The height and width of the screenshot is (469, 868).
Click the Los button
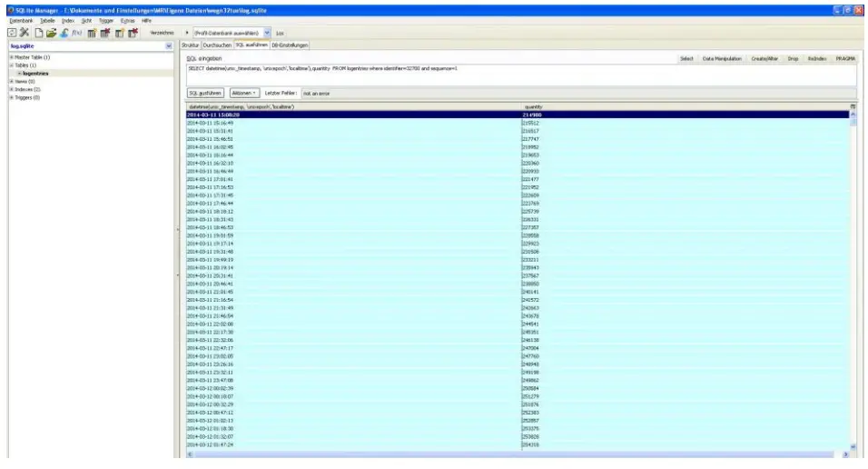click(x=281, y=34)
